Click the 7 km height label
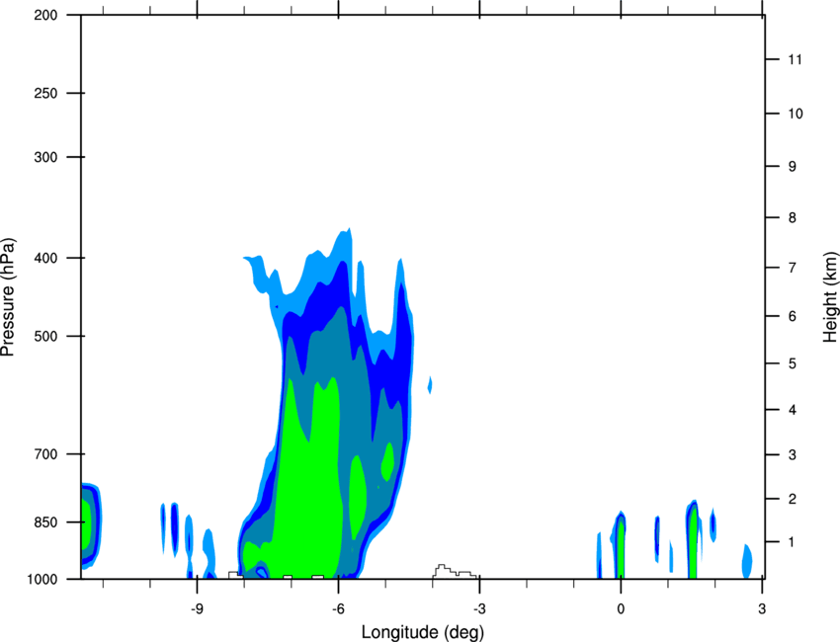The image size is (840, 642). click(x=792, y=268)
